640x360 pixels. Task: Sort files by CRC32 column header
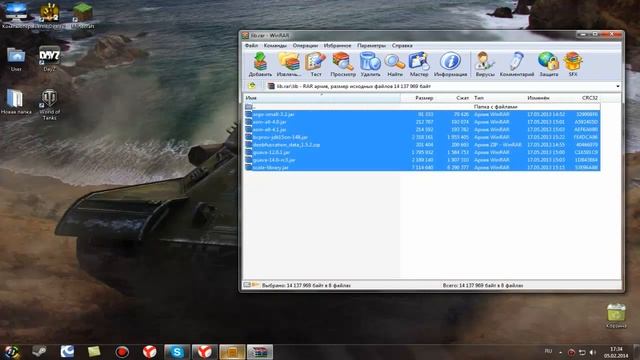click(584, 98)
